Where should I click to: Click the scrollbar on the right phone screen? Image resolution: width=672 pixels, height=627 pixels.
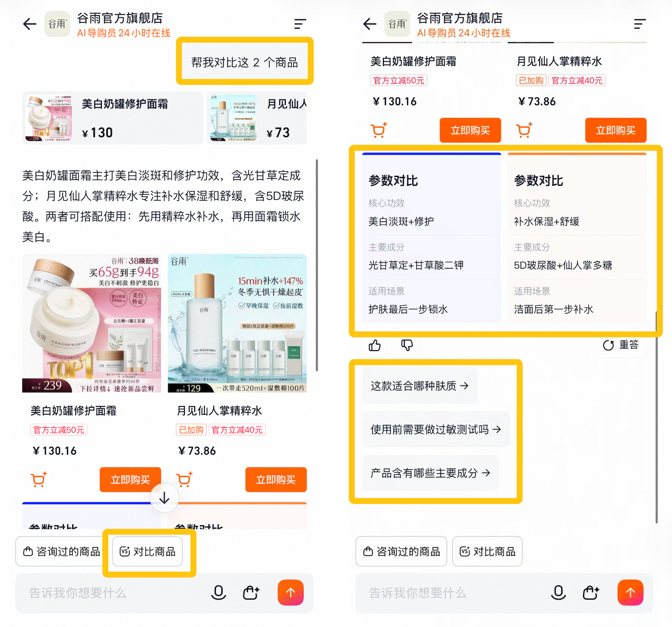pos(657,417)
